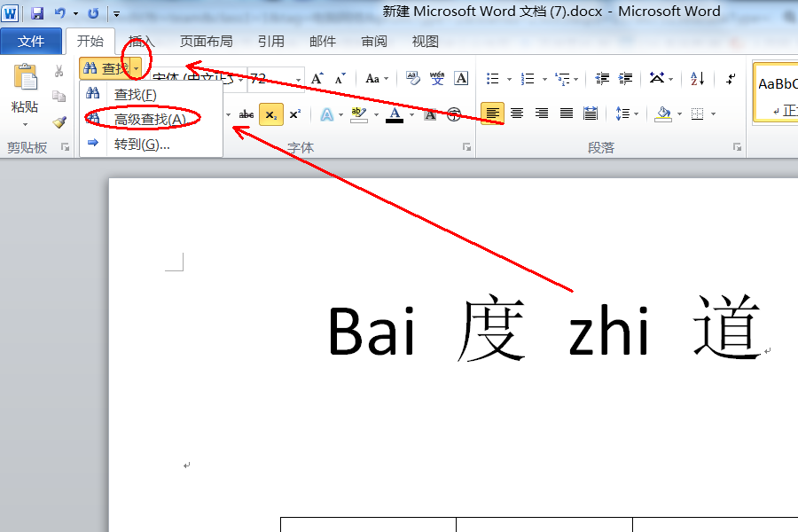Screen dimensions: 798x532
Task: Expand the Paste options arrow
Action: pyautogui.click(x=25, y=124)
